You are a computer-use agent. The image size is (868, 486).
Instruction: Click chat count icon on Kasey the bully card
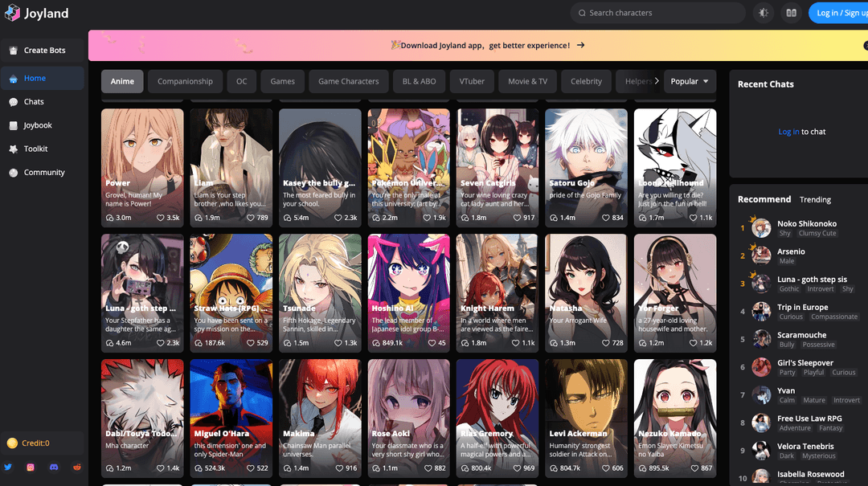pos(287,218)
